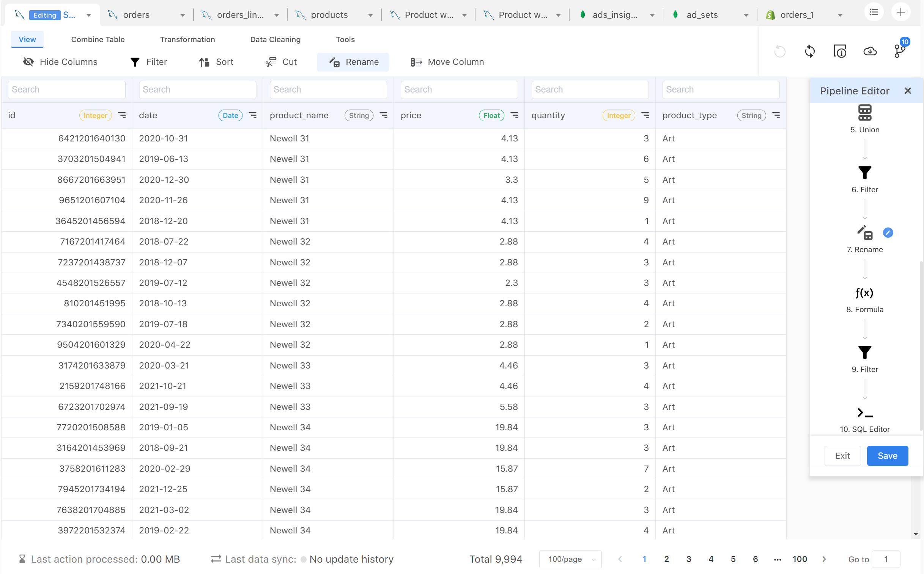Select the Rename tool
The image size is (924, 574).
pyautogui.click(x=353, y=62)
